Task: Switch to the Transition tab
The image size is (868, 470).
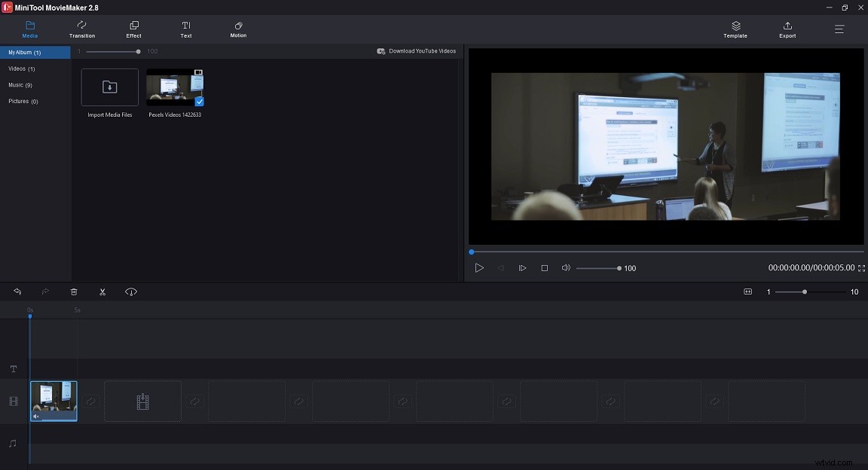Action: (x=81, y=30)
